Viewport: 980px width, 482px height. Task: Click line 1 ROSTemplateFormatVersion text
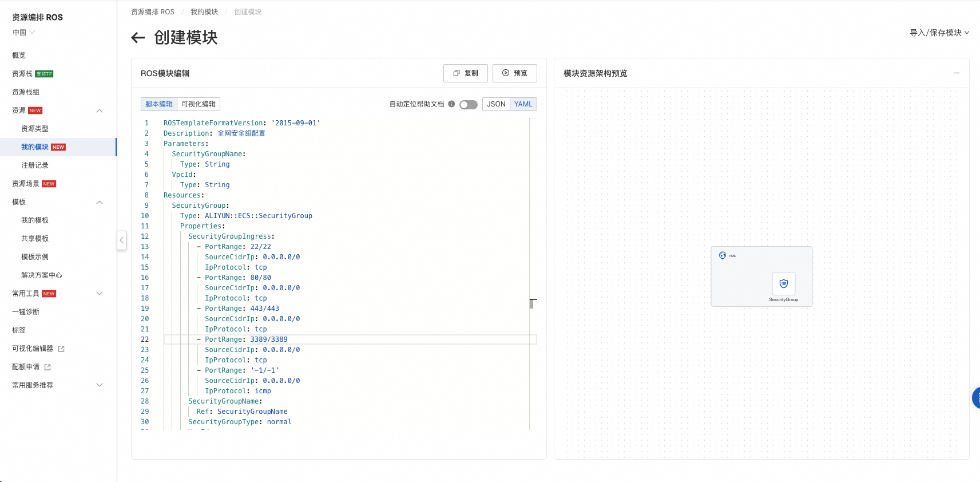click(x=242, y=123)
